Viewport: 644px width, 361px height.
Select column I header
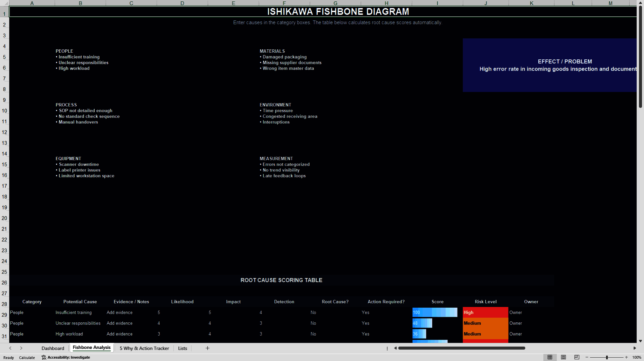pyautogui.click(x=437, y=3)
